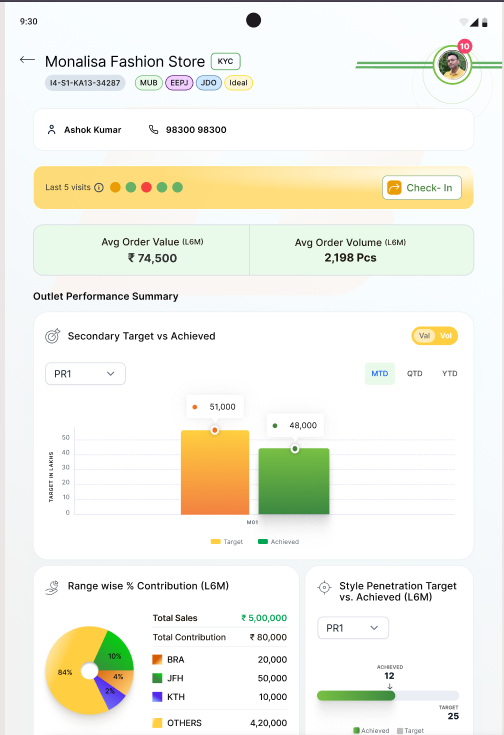The image size is (504, 735).
Task: Tap the red visit status dot
Action: tap(146, 188)
